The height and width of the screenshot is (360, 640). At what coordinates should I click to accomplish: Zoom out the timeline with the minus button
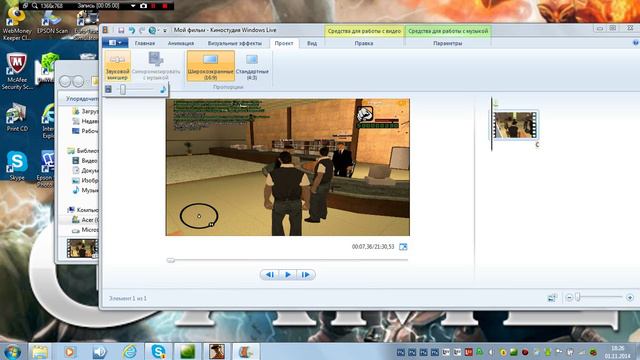[x=569, y=298]
